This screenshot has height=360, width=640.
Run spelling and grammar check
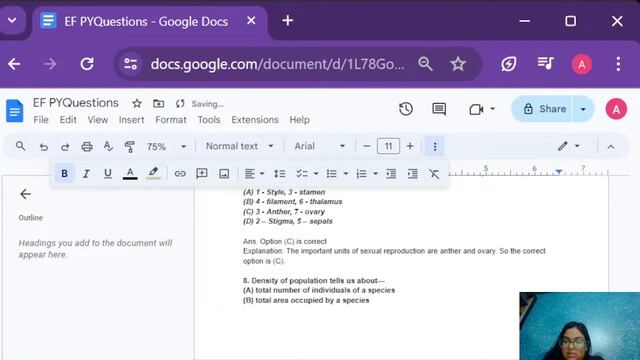click(x=108, y=146)
